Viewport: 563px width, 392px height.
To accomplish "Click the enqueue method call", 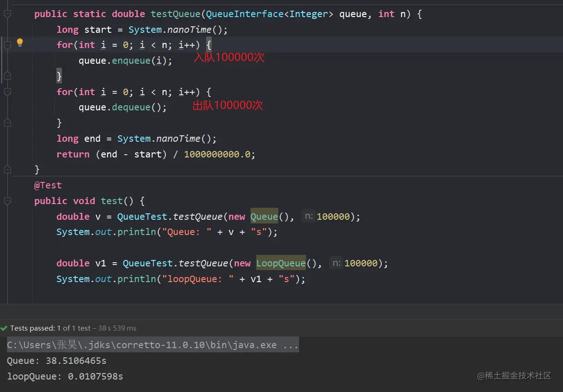I will [131, 60].
